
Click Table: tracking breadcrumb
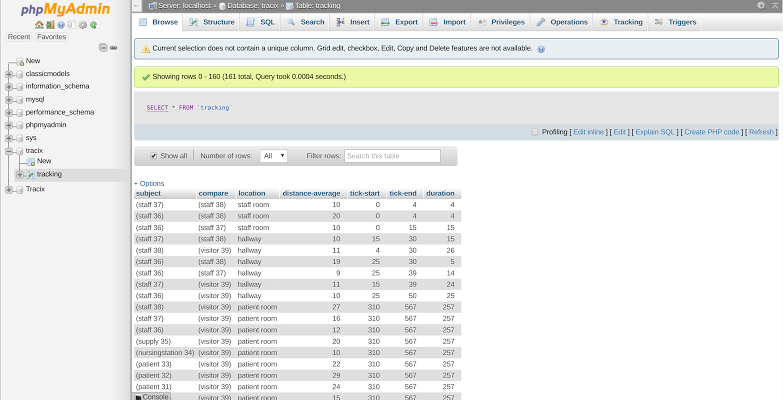tap(317, 6)
